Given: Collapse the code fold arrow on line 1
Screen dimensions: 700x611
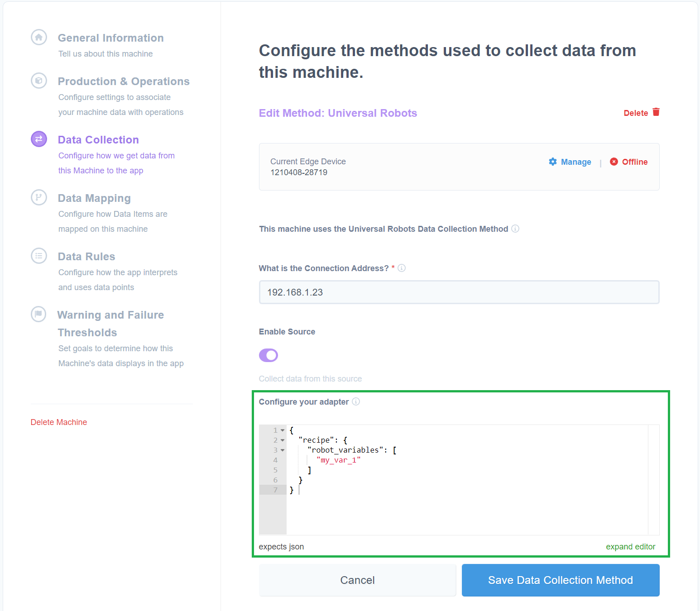Looking at the screenshot, I should (x=283, y=430).
